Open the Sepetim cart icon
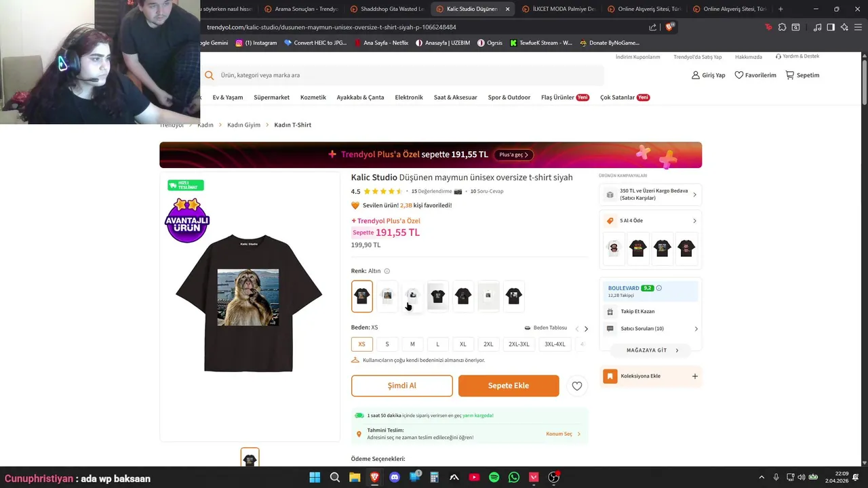 [x=790, y=75]
